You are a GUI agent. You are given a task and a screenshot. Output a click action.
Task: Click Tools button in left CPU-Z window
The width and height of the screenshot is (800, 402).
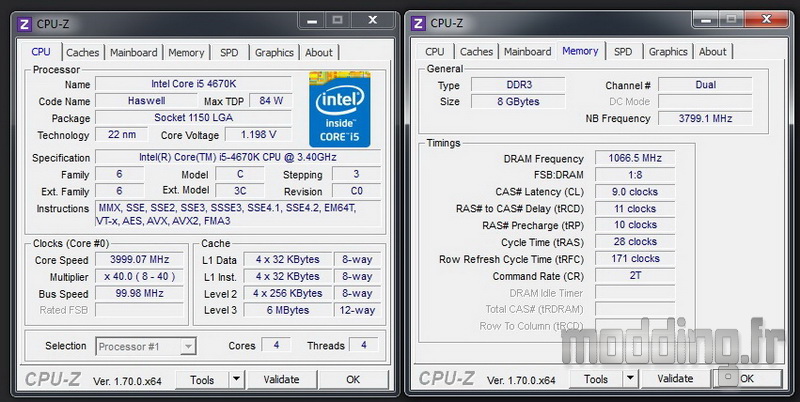pos(202,380)
